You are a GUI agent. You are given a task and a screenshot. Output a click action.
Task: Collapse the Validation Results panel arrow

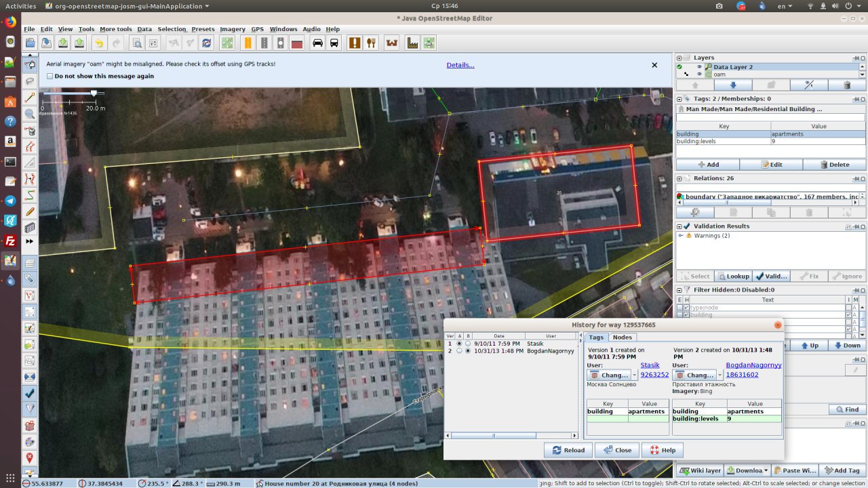(x=679, y=226)
